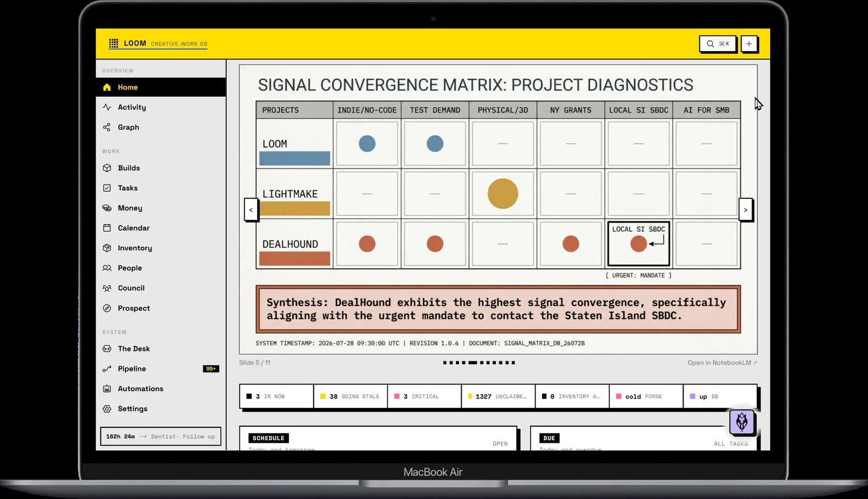Click the 3 IN NOW stat chip
Viewport: 868px width, 499px height.
coord(276,396)
